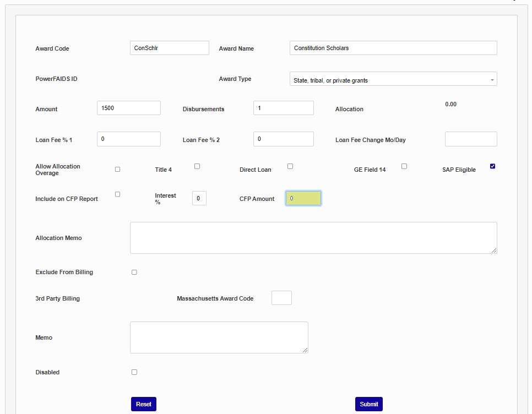Click the Interest % input field

pos(199,198)
